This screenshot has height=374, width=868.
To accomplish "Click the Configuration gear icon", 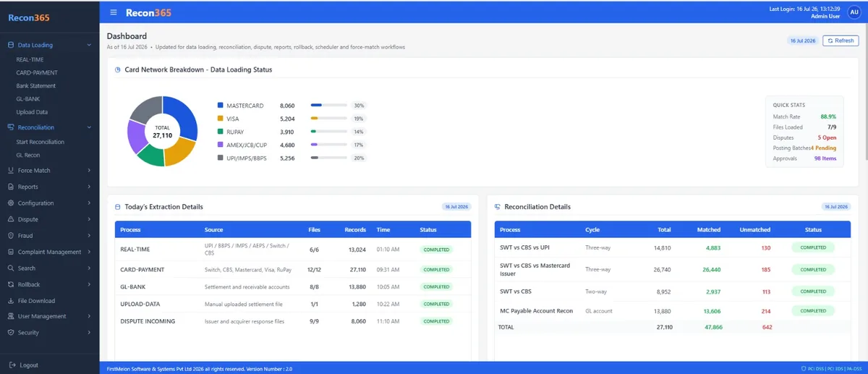I will [11, 203].
